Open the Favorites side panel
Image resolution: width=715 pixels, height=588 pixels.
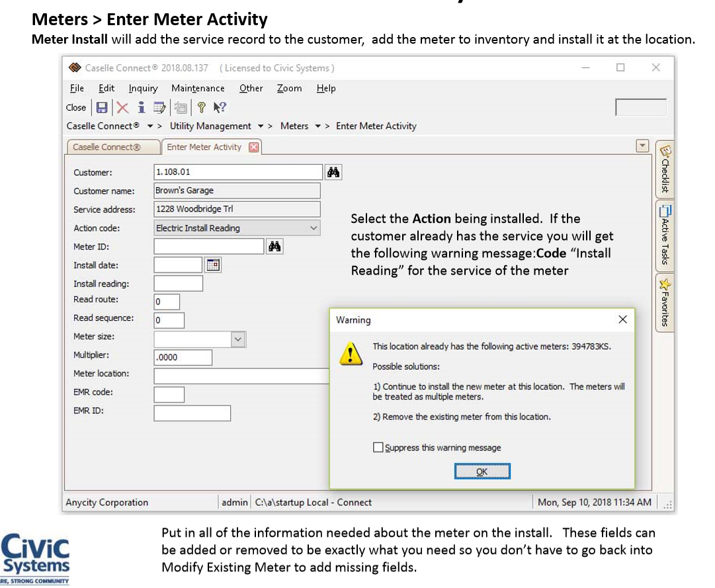665,303
